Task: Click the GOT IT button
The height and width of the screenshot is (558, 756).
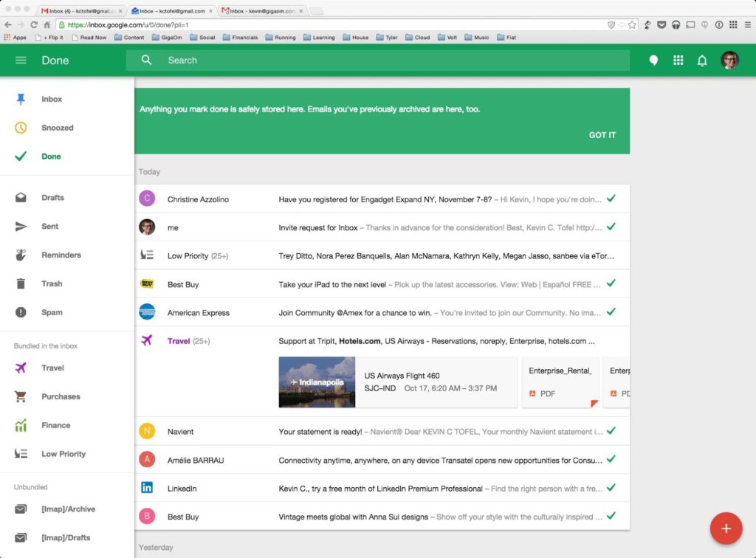Action: pos(602,135)
